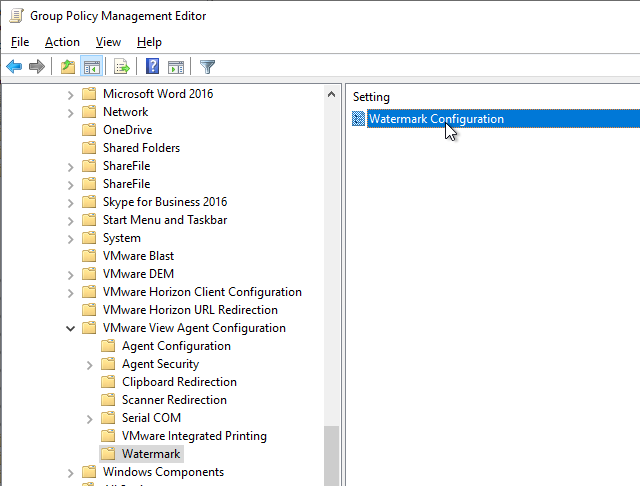
Task: Select Start Menu and Taskbar item
Action: coord(165,220)
